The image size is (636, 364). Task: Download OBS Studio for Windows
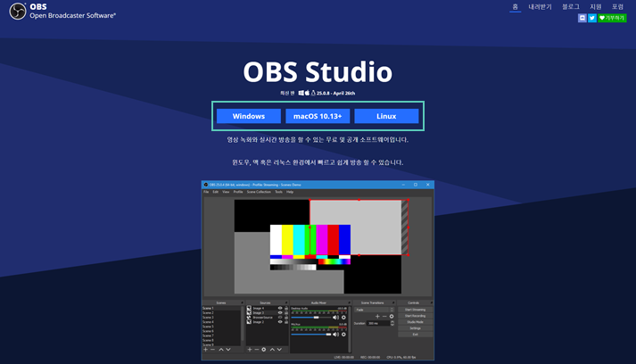click(x=249, y=116)
